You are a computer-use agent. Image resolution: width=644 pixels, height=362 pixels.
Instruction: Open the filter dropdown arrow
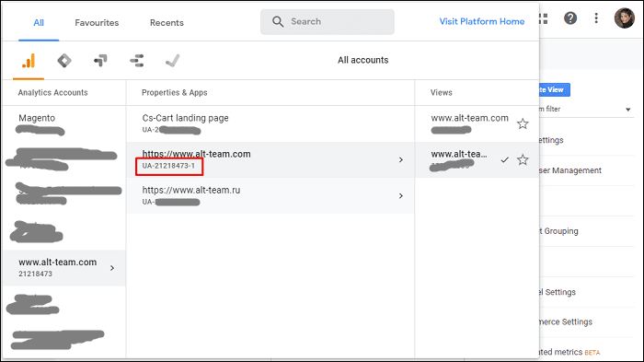coord(628,110)
